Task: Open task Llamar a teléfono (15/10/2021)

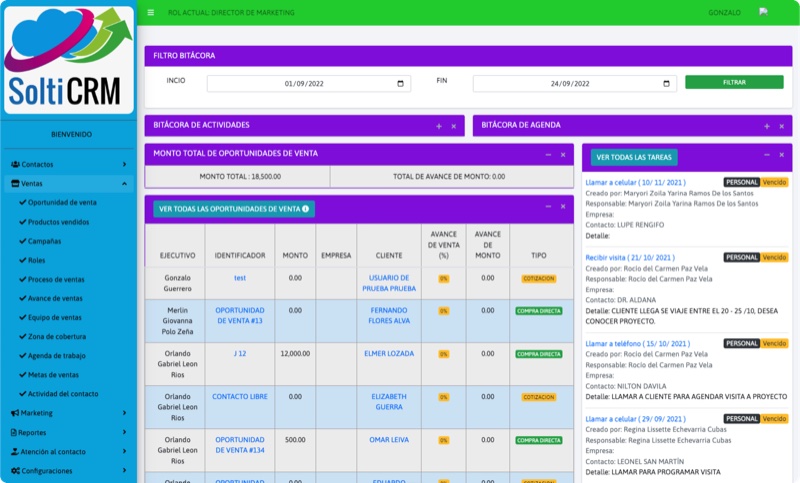Action: (x=638, y=344)
